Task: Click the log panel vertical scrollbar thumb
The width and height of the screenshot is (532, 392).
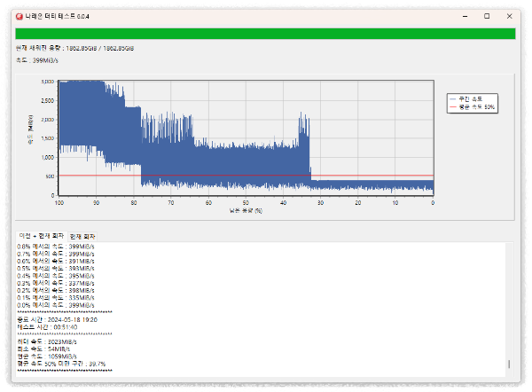Action: tap(509, 365)
